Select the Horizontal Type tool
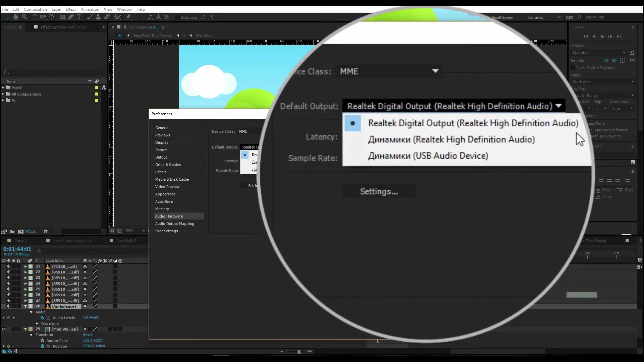Image resolution: width=644 pixels, height=362 pixels. click(79, 17)
